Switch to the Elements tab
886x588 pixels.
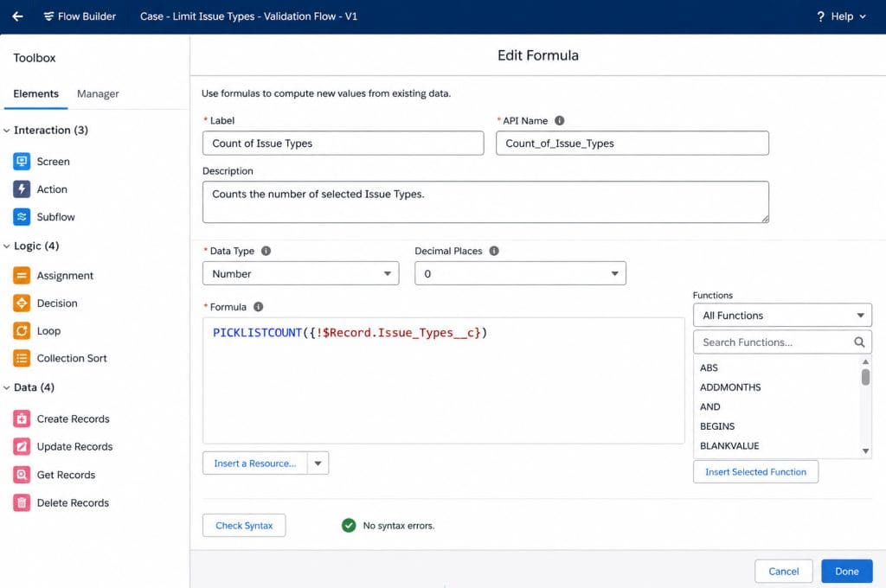35,93
